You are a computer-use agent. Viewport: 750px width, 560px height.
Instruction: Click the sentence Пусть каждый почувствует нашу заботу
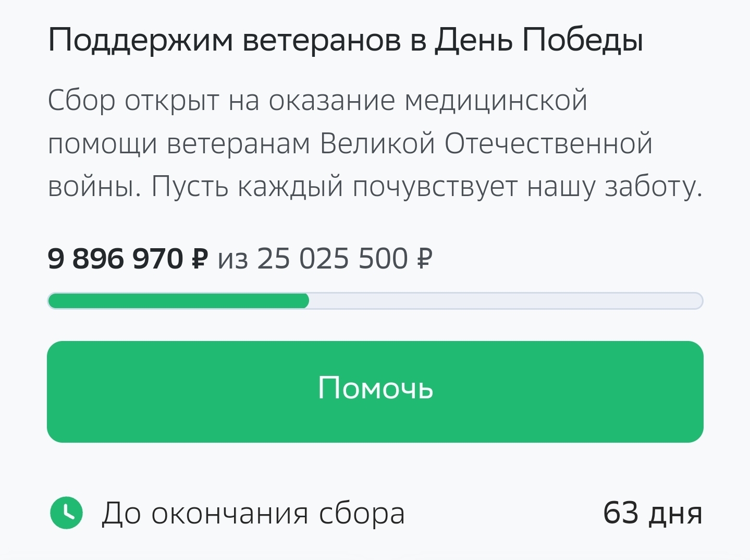point(427,187)
